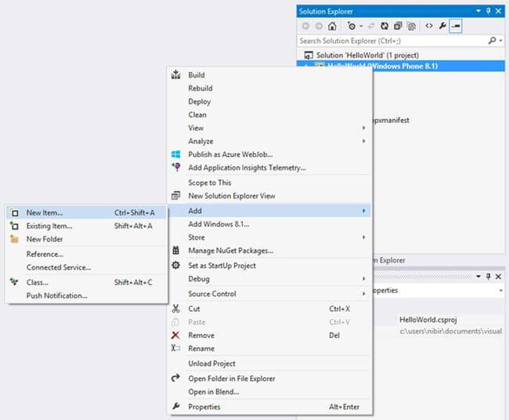Click Publish as Azure WebJob... entry

[230, 154]
